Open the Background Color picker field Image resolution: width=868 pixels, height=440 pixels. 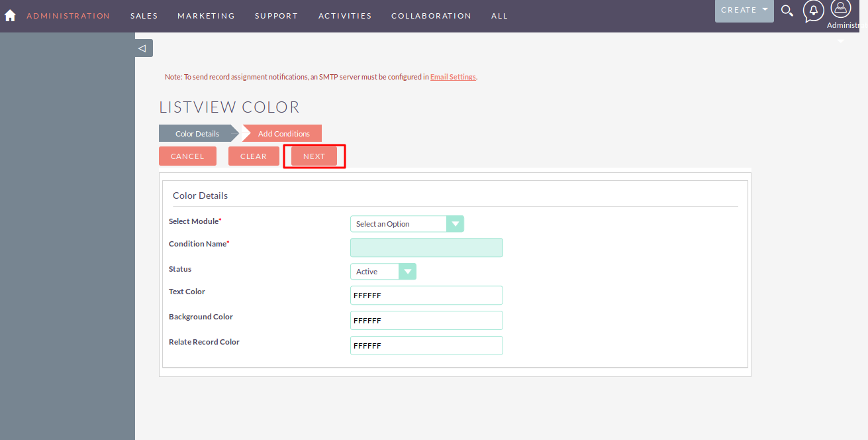click(x=426, y=321)
